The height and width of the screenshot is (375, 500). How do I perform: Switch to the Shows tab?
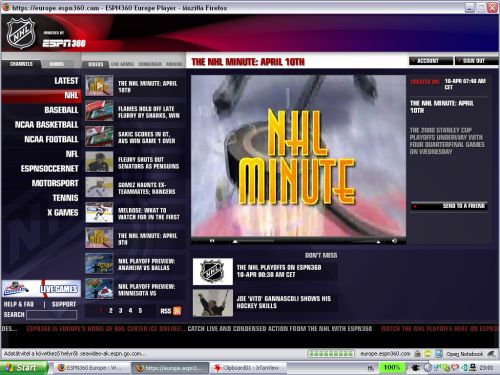pyautogui.click(x=57, y=64)
